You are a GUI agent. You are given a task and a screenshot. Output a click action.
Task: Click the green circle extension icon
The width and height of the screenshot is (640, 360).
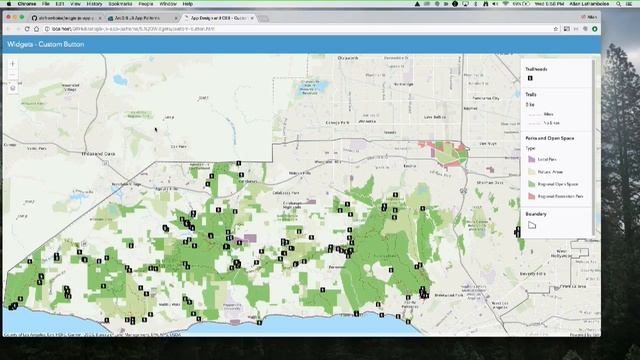[595, 29]
